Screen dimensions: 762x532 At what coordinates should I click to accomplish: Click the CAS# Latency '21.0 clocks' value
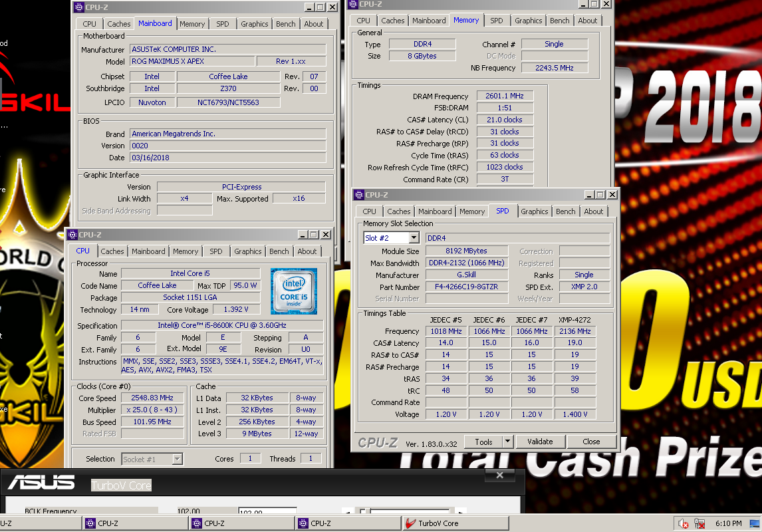point(505,120)
